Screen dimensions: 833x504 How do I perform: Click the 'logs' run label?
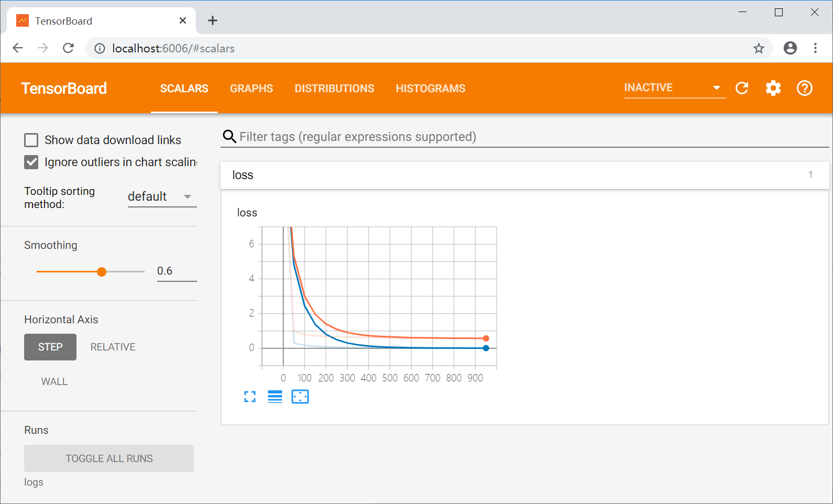34,482
